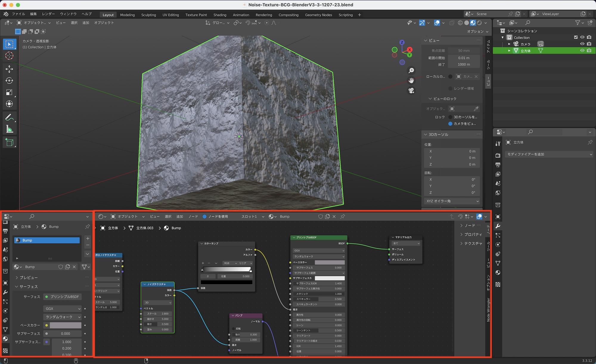This screenshot has height=364, width=596.
Task: Click the プリンシプルBSDF surface shader button
Action: tap(63, 297)
